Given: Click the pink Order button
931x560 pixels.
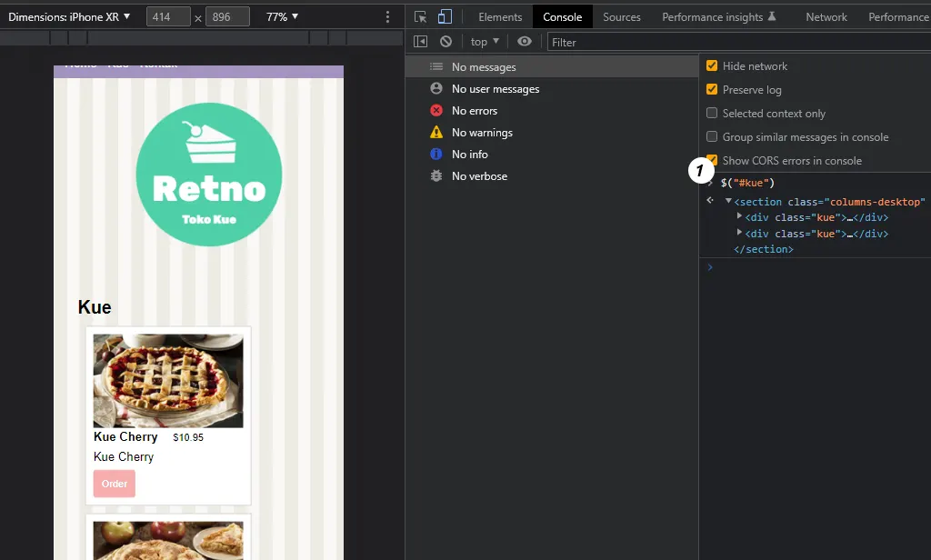Looking at the screenshot, I should 114,484.
